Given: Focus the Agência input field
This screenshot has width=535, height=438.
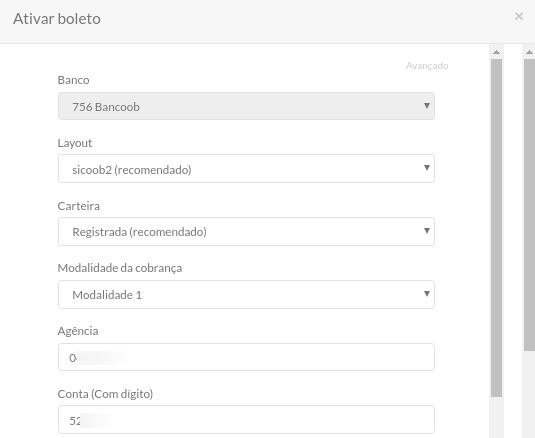Looking at the screenshot, I should point(246,357).
